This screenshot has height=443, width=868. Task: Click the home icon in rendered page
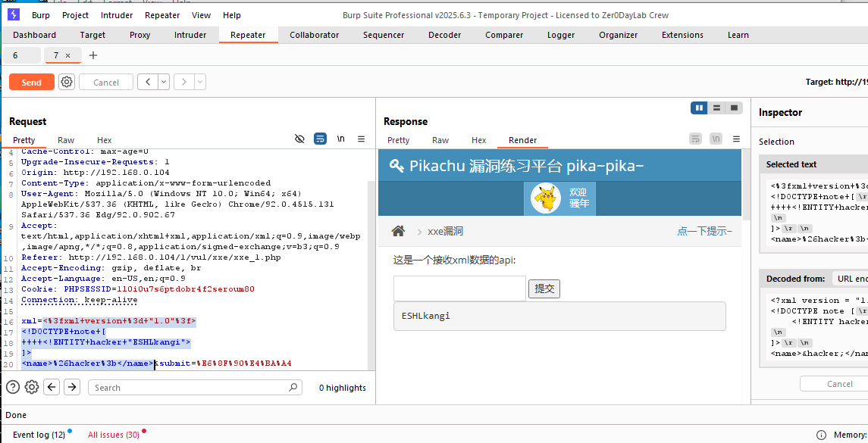tap(398, 231)
